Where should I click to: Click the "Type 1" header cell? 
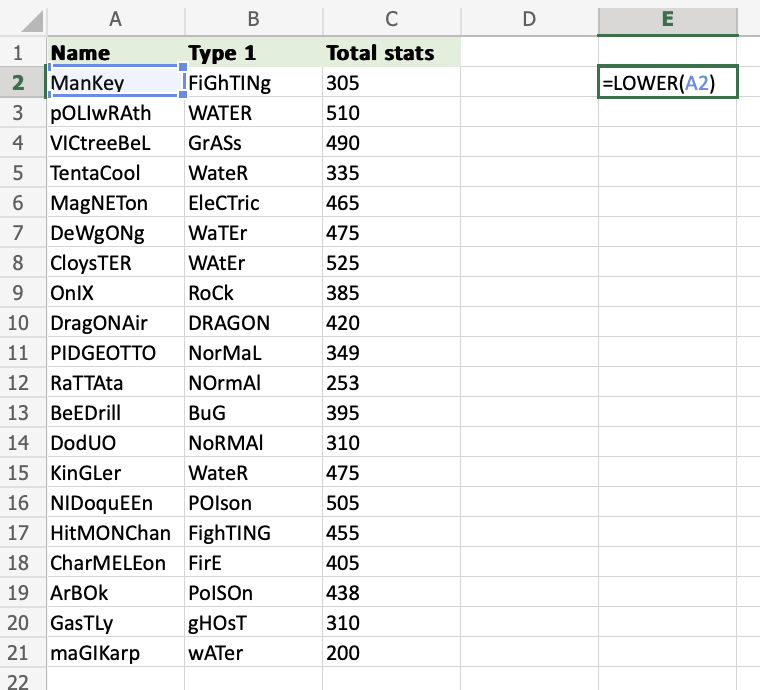pos(253,53)
